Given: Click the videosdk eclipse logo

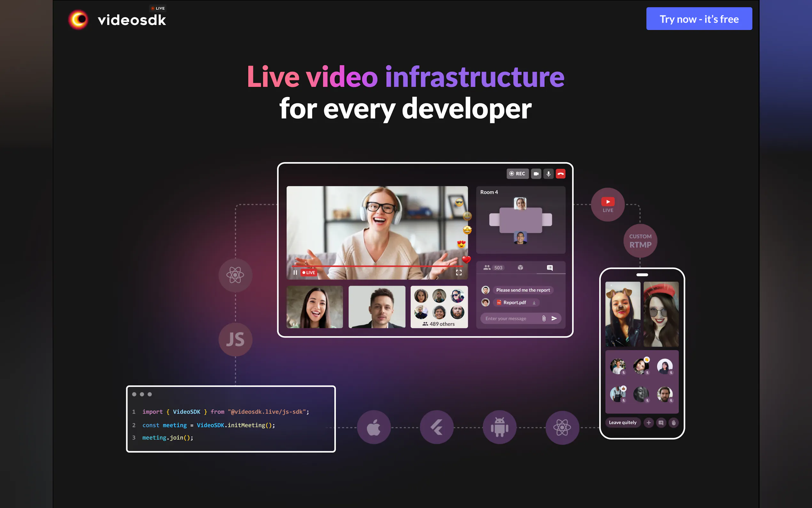Looking at the screenshot, I should point(78,20).
